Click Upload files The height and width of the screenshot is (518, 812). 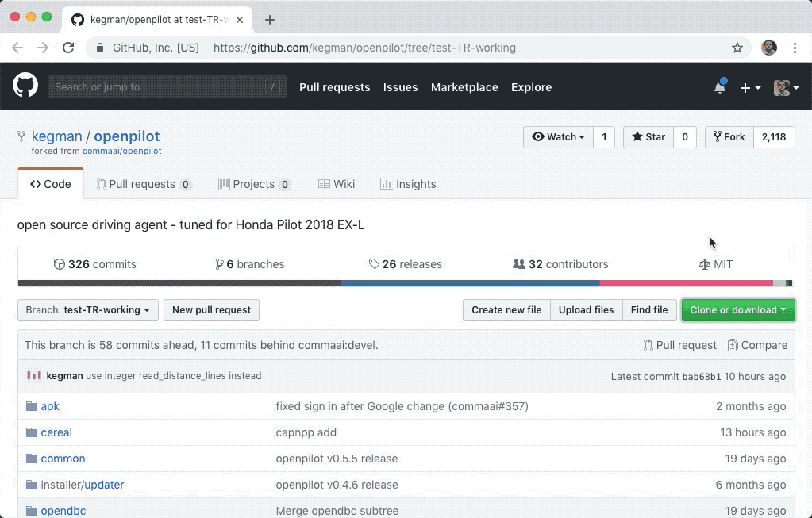pos(587,310)
